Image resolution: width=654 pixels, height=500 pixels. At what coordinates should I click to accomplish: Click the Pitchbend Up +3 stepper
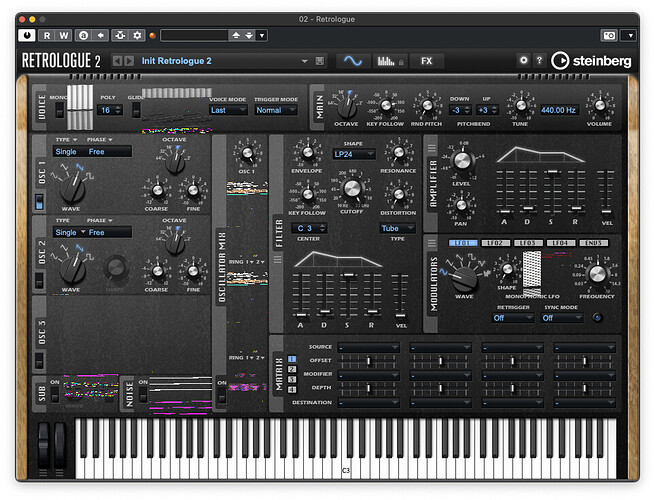coord(488,110)
